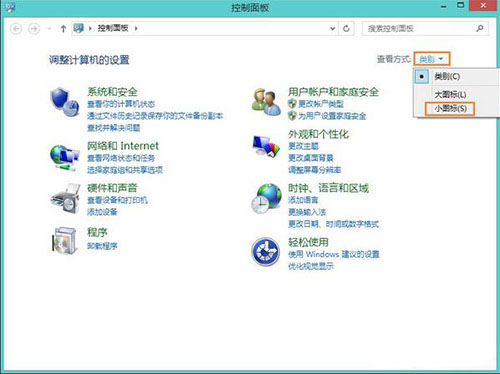Screen dimensions: 500x374
Task: Open 更改帐户类型 link
Action: click(x=321, y=104)
